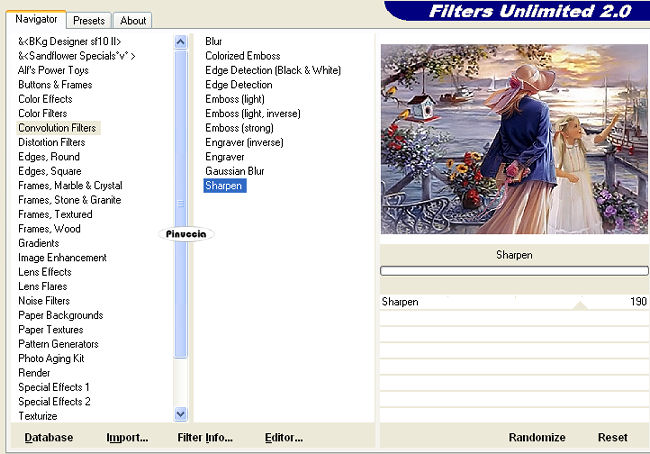Select Frames, Stone & Granite category
This screenshot has width=650, height=454.
click(x=70, y=200)
